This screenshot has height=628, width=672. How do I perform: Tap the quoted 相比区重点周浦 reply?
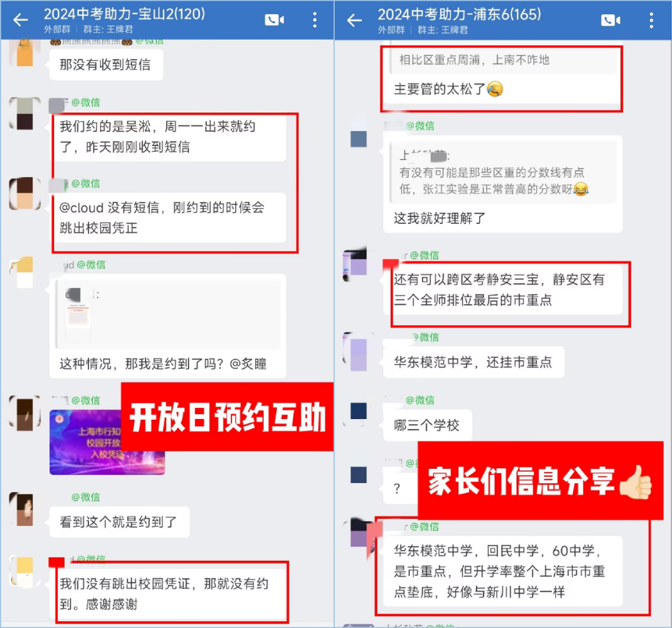click(x=503, y=60)
